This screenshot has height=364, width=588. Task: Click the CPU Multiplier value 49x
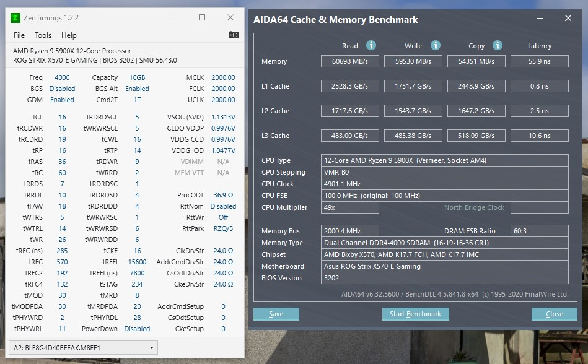pyautogui.click(x=350, y=207)
